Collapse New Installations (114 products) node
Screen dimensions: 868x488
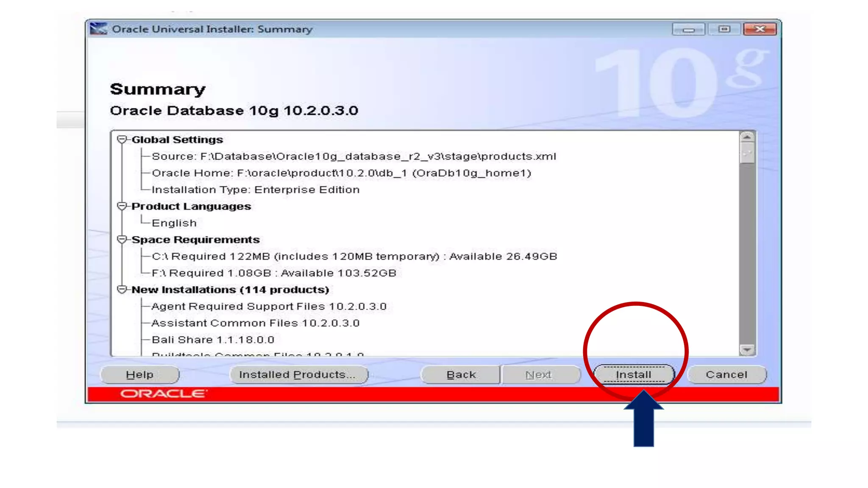(122, 290)
